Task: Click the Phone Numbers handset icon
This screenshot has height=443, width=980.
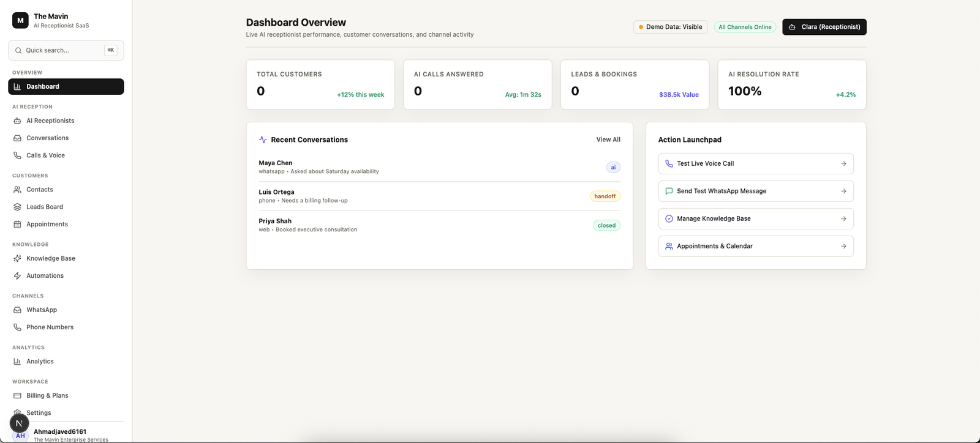Action: tap(17, 327)
